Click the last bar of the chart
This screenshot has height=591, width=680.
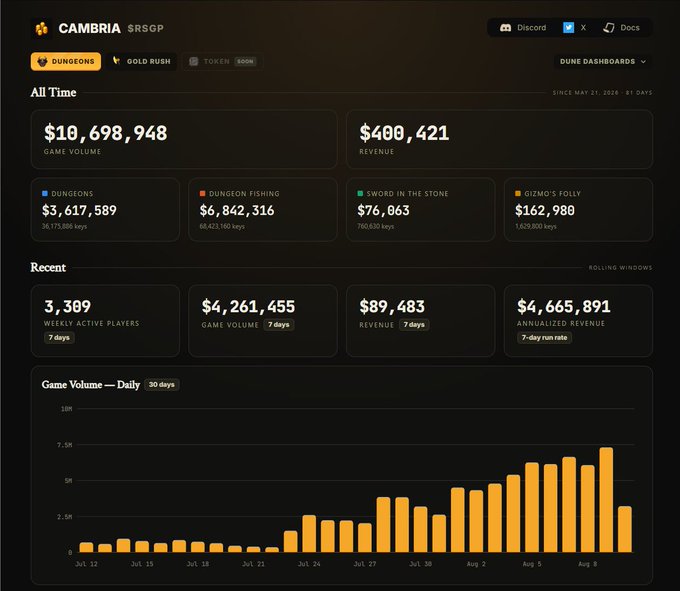[624, 529]
